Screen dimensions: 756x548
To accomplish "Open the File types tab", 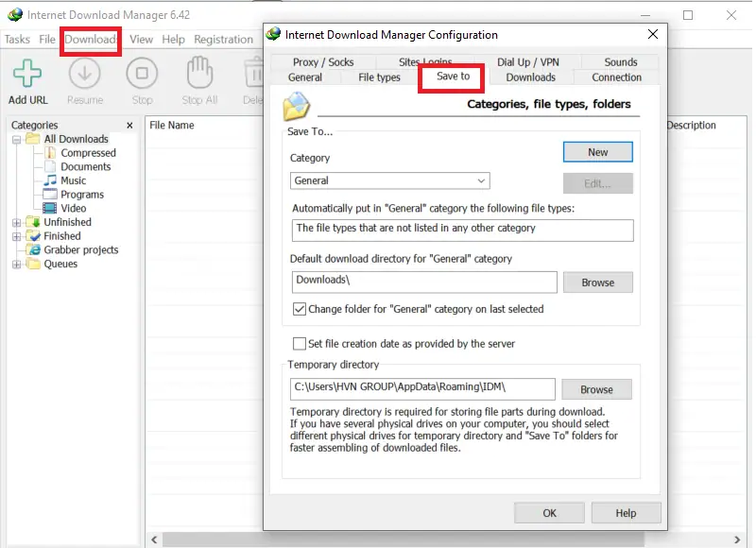I will (379, 77).
